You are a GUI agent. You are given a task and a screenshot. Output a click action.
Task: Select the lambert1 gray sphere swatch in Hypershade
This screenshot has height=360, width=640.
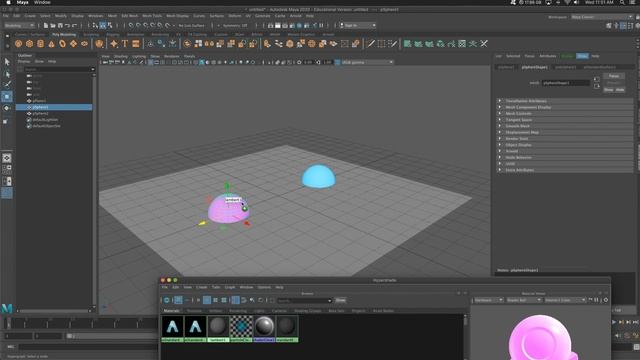(x=218, y=328)
